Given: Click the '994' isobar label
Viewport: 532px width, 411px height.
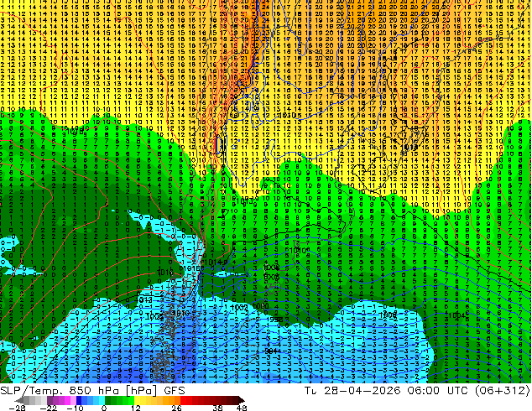Looking at the screenshot, I should (x=273, y=351).
